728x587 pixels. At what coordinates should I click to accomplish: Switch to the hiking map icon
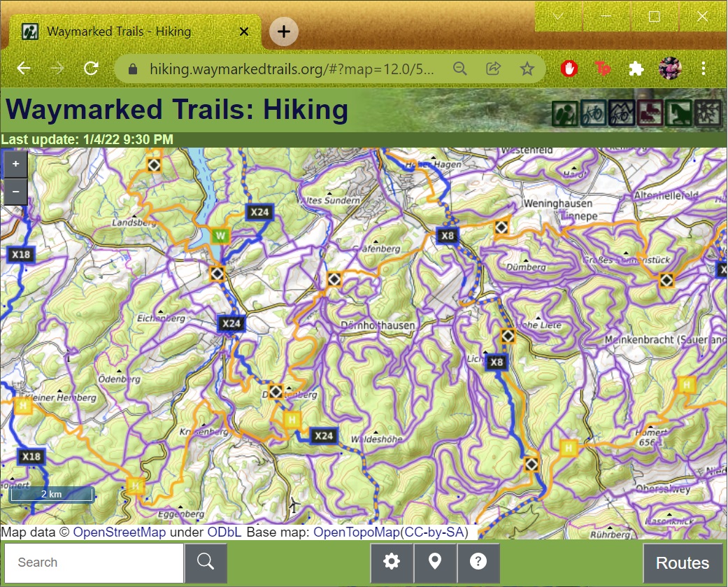click(565, 113)
